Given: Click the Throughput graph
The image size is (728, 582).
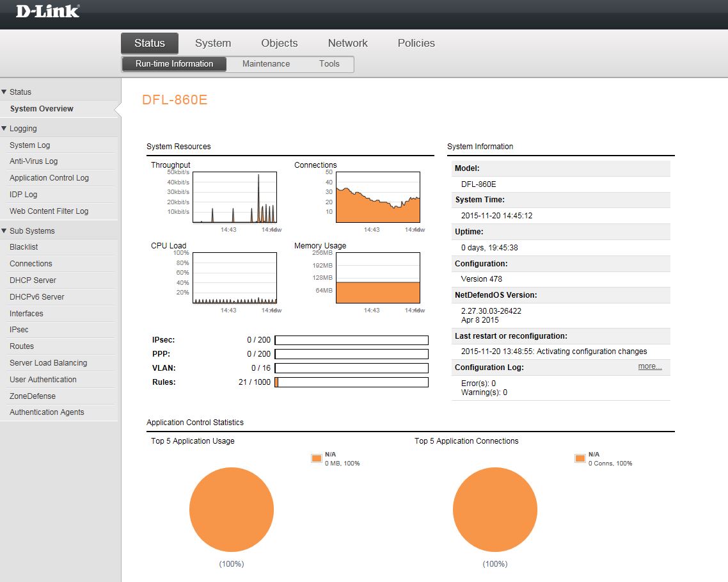Looking at the screenshot, I should (x=235, y=197).
